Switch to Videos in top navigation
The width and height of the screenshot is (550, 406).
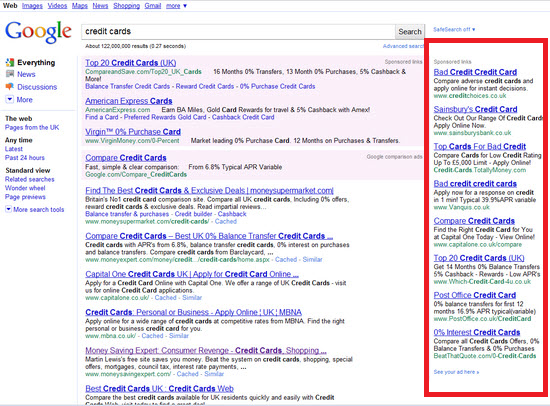57,6
